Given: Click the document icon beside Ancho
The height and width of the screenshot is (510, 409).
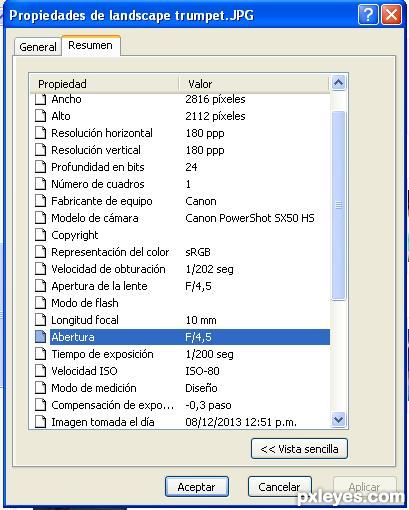Looking at the screenshot, I should point(40,99).
